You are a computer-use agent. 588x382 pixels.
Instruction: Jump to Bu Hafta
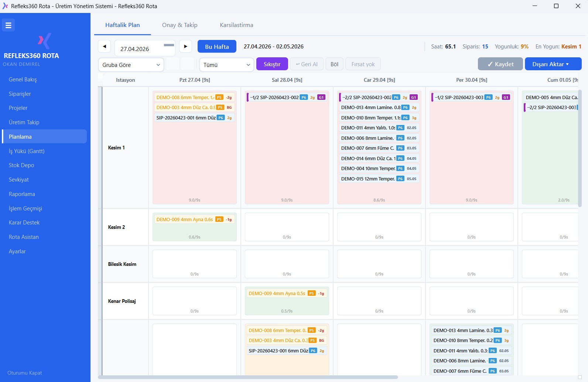(217, 47)
